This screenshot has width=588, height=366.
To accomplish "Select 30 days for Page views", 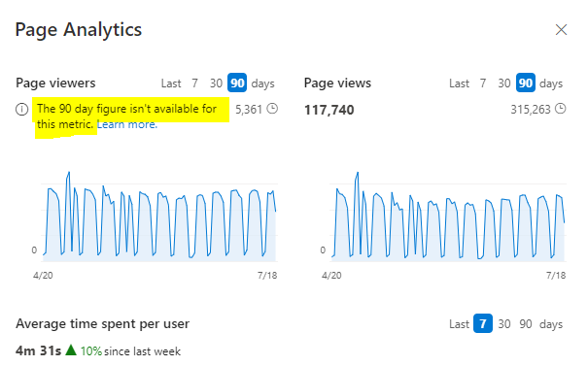I will 504,83.
